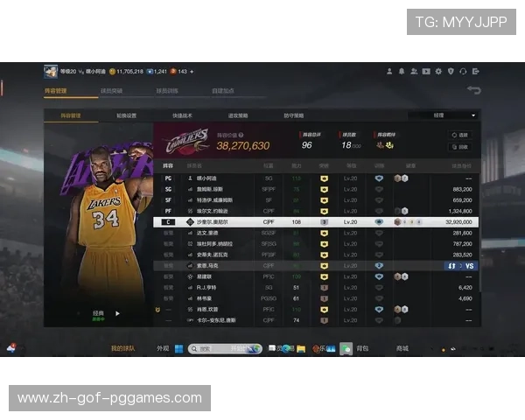Click the diamond training icon in the C row
Viewport: 525px width, 420px height.
[378, 222]
